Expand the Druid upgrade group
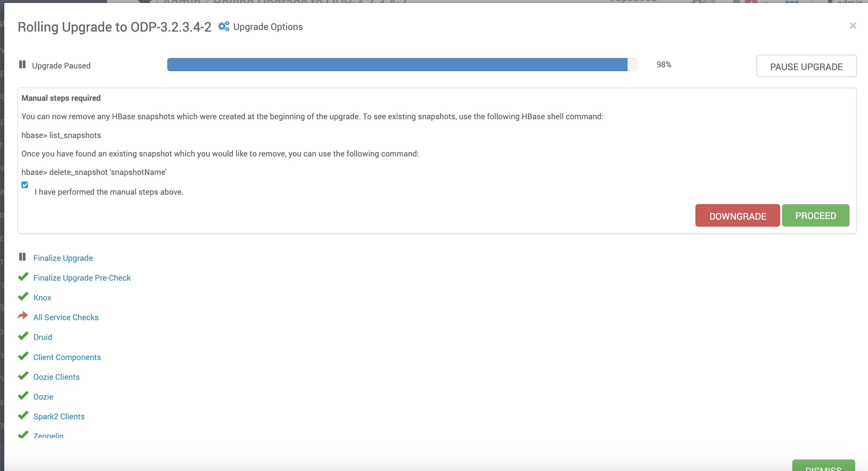Viewport: 868px width, 471px height. click(42, 338)
